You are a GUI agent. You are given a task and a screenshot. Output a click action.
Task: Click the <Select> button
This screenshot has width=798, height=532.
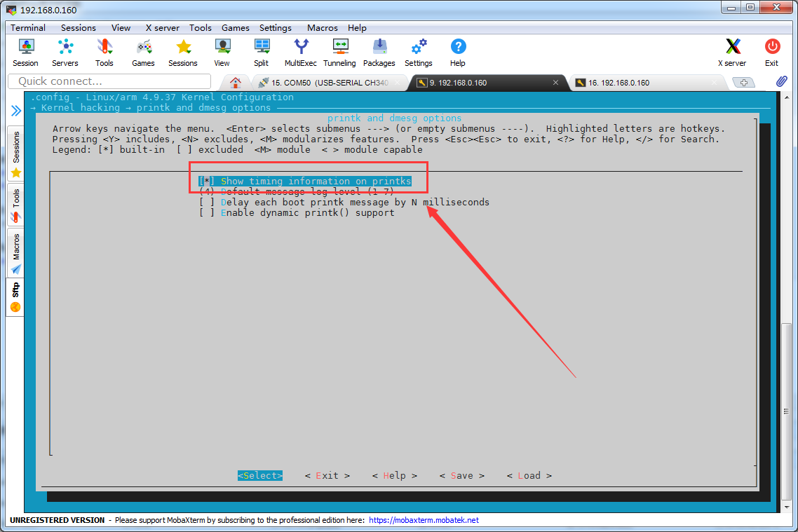click(x=260, y=475)
